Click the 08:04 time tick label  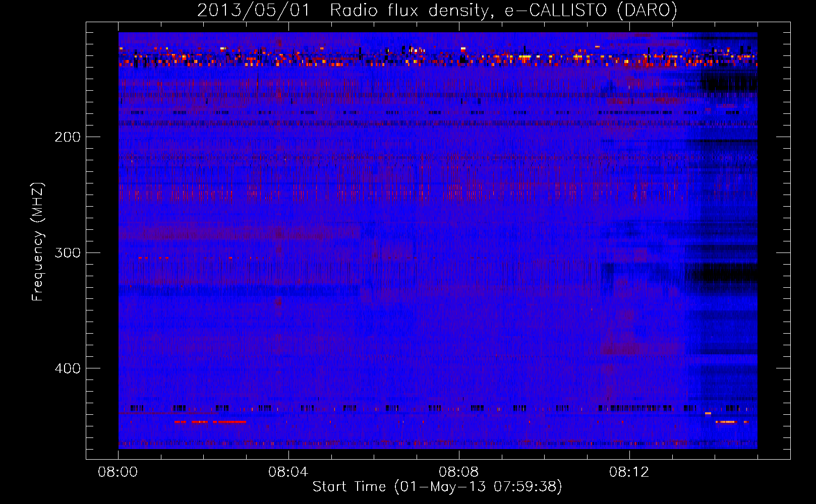(x=288, y=472)
